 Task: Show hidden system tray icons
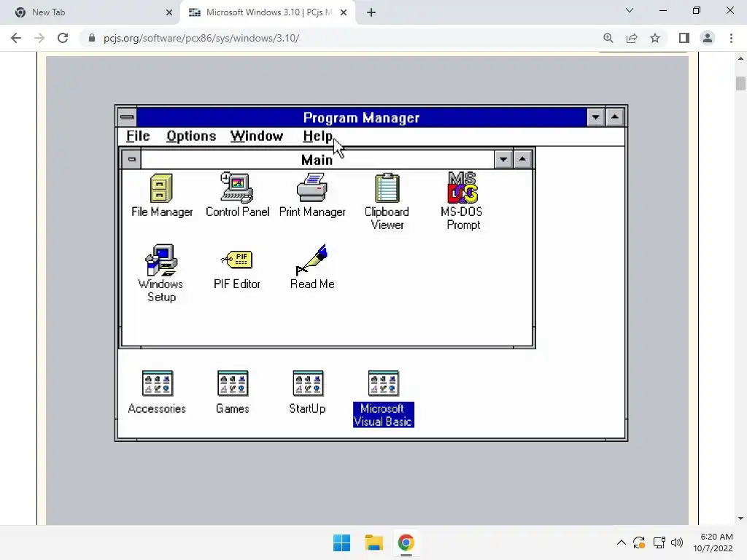pyautogui.click(x=622, y=542)
